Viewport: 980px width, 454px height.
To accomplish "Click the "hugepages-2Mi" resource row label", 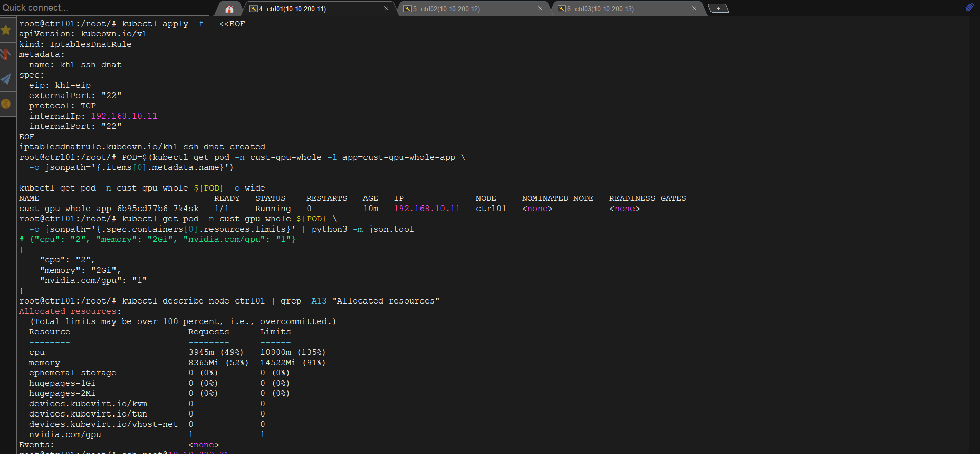I will click(x=62, y=393).
